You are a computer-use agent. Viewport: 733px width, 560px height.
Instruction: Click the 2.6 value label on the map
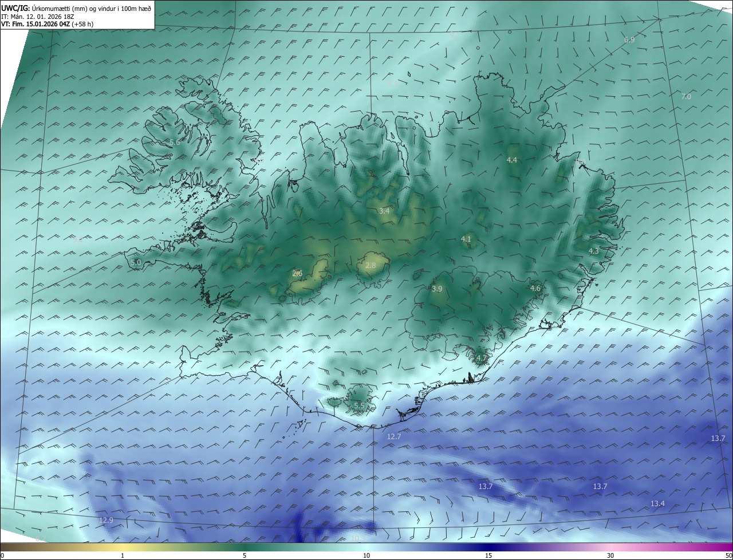pyautogui.click(x=297, y=273)
